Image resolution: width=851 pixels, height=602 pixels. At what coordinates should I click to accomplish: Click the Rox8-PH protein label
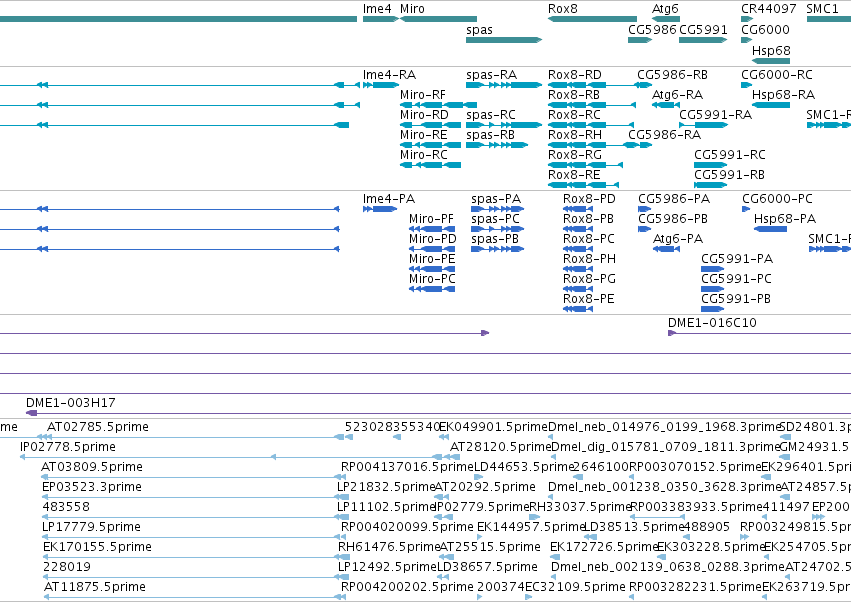(x=589, y=259)
